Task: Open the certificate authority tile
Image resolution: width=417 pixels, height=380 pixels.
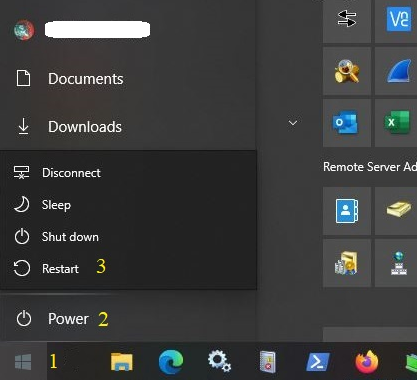Action: tap(347, 263)
